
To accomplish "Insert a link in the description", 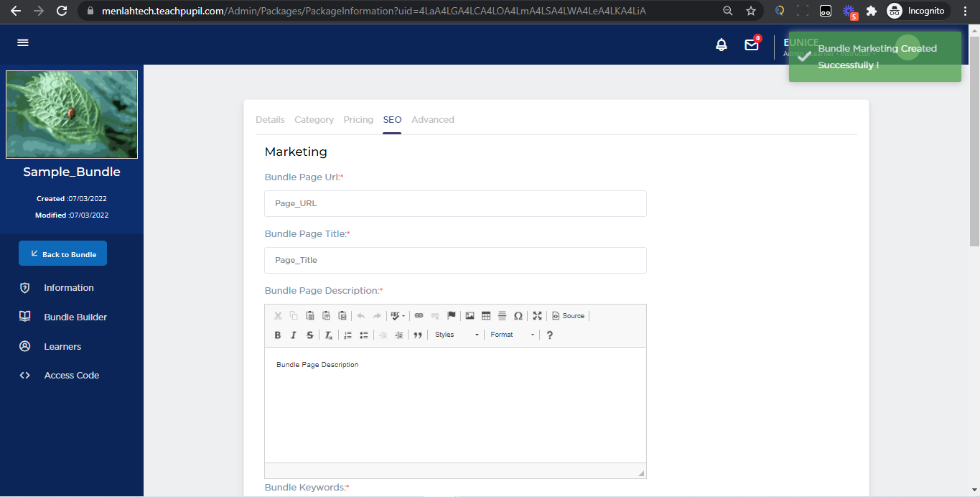I will click(x=419, y=316).
